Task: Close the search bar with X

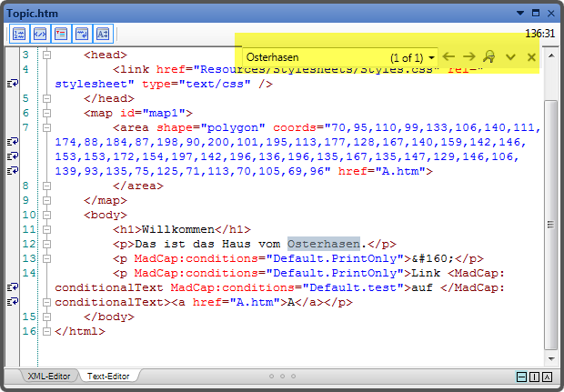Action: coord(531,57)
